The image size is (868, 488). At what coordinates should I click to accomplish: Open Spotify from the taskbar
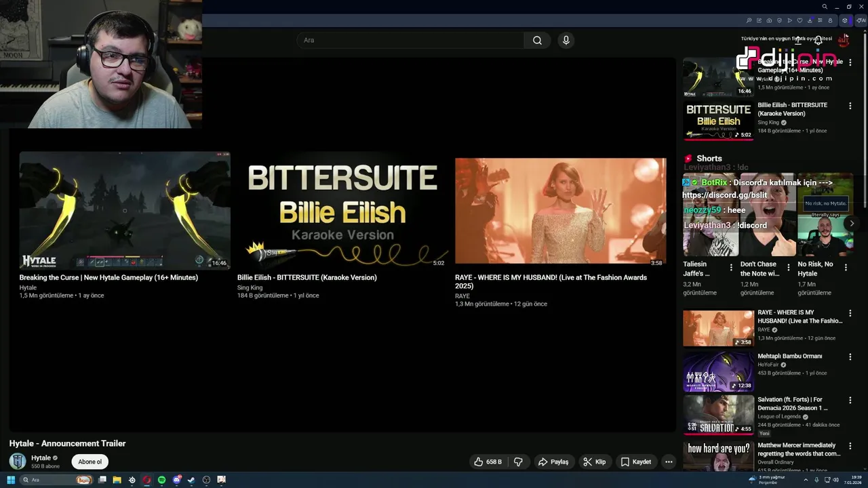point(161,480)
